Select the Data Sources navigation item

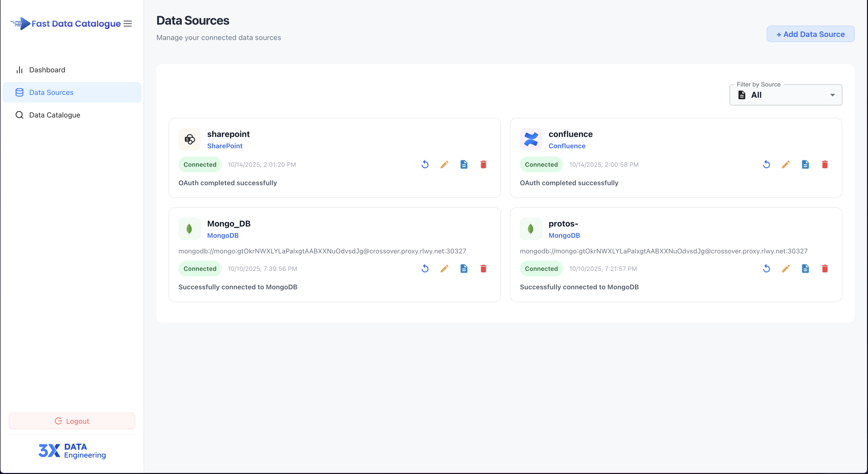pos(51,92)
